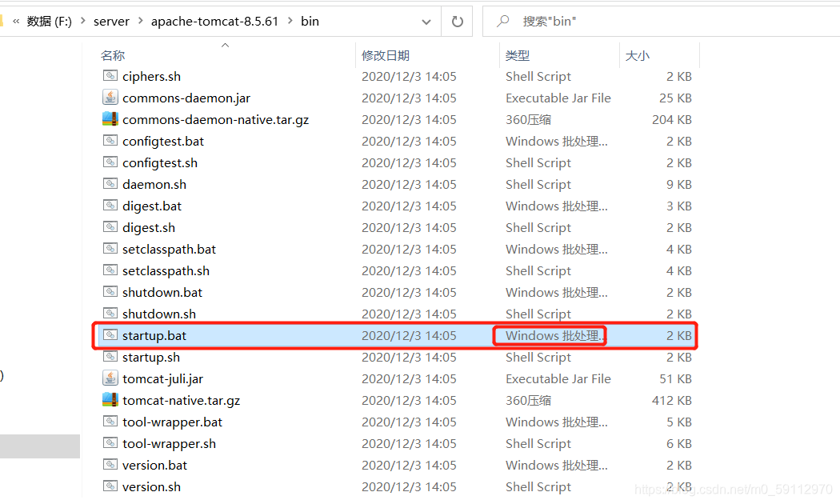Viewport: 840px width, 504px height.
Task: Select the shutdown.sh file name
Action: [x=159, y=314]
